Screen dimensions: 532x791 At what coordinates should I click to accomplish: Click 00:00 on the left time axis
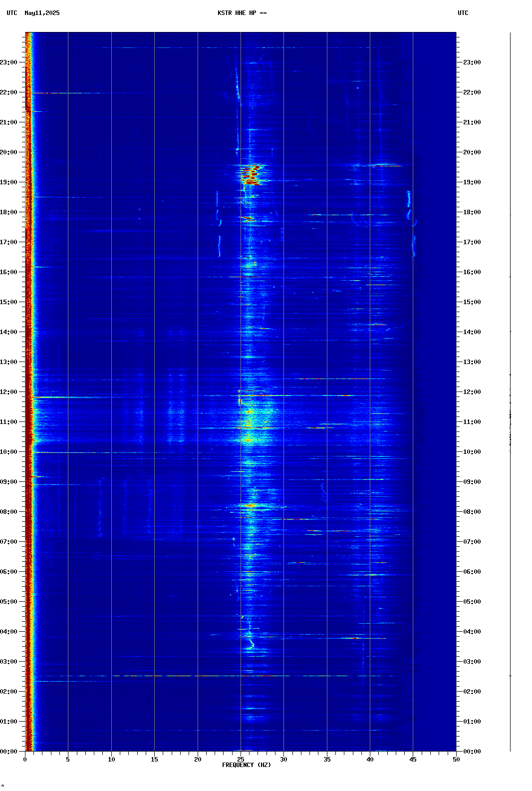8,752
